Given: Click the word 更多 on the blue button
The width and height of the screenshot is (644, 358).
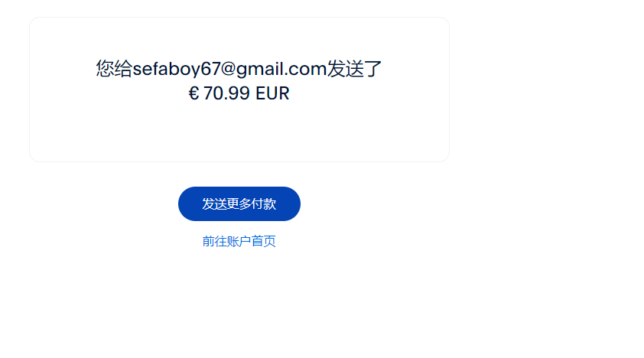Looking at the screenshot, I should (x=239, y=203).
